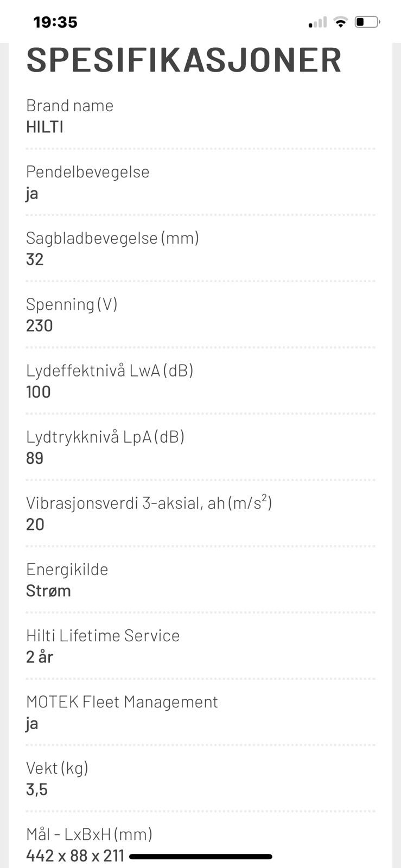
Task: Select the 2 år service value
Action: 40,657
